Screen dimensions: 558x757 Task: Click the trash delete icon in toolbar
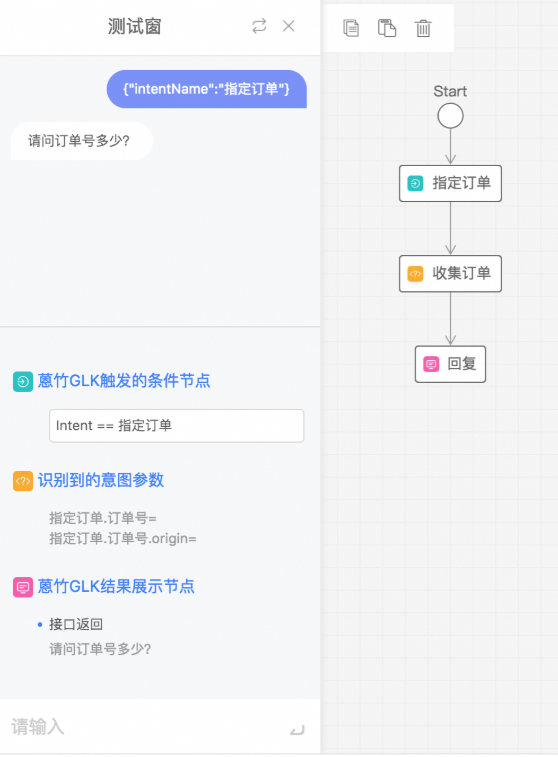(x=423, y=28)
